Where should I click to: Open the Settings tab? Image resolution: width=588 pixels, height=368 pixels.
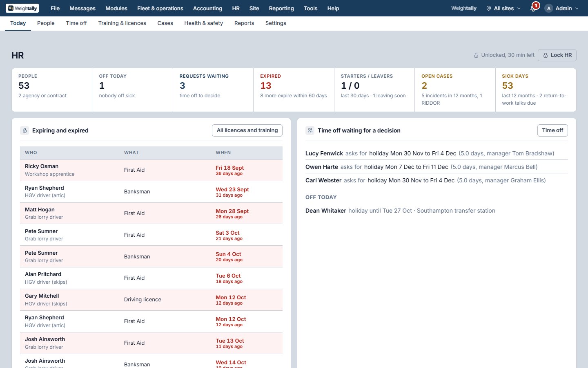[x=276, y=23]
